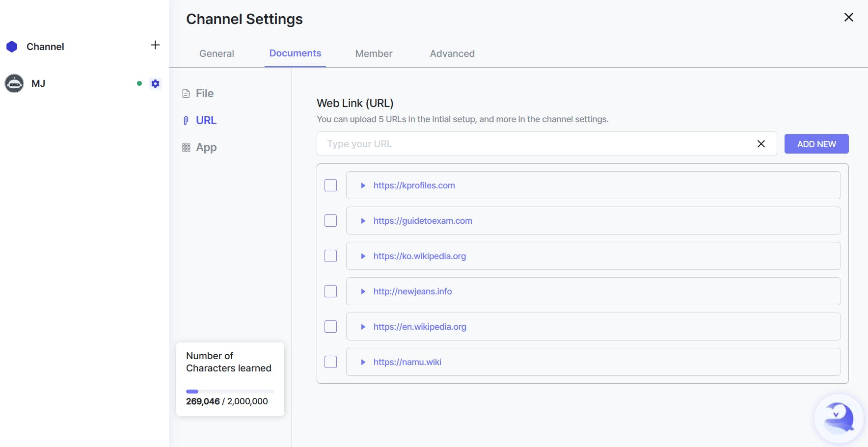Viewport: 868px width, 447px height.
Task: Click MJ green online status dot
Action: 139,83
